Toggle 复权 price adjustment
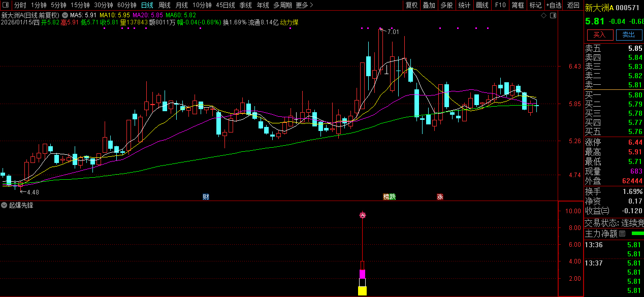Image resolution: width=644 pixels, height=297 pixels. coord(411,5)
